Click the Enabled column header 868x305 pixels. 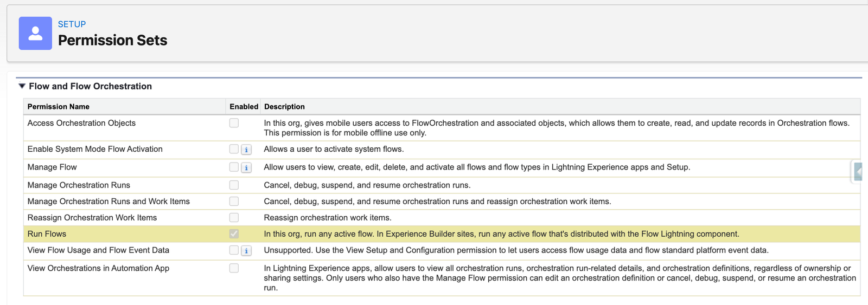[x=244, y=107]
